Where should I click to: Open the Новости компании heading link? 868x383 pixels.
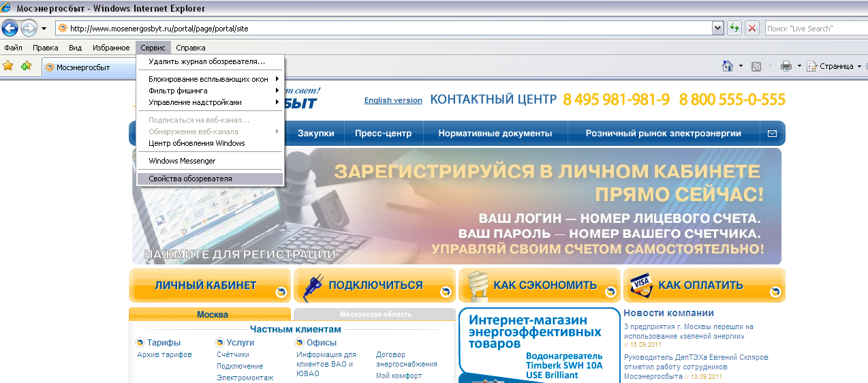click(668, 313)
